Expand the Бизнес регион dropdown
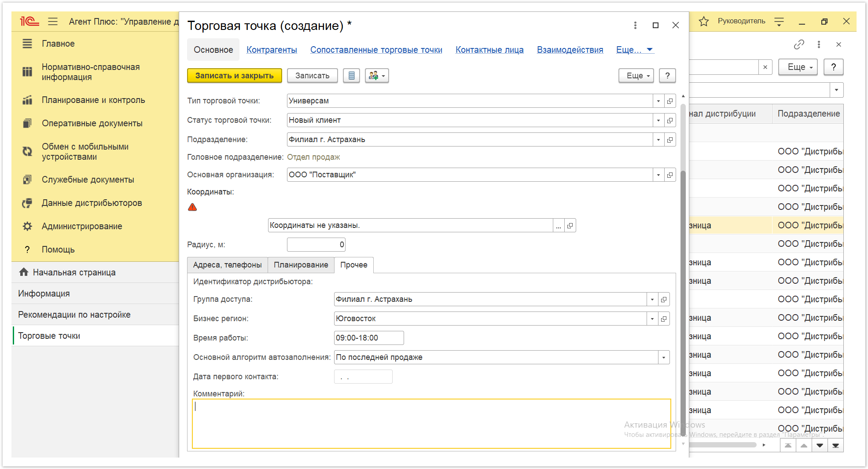868x469 pixels. [x=652, y=319]
